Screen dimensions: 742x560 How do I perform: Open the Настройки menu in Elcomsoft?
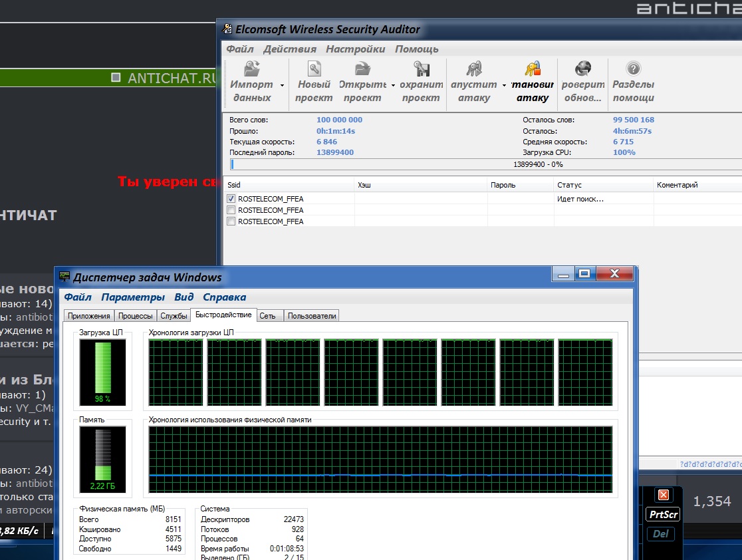tap(356, 49)
